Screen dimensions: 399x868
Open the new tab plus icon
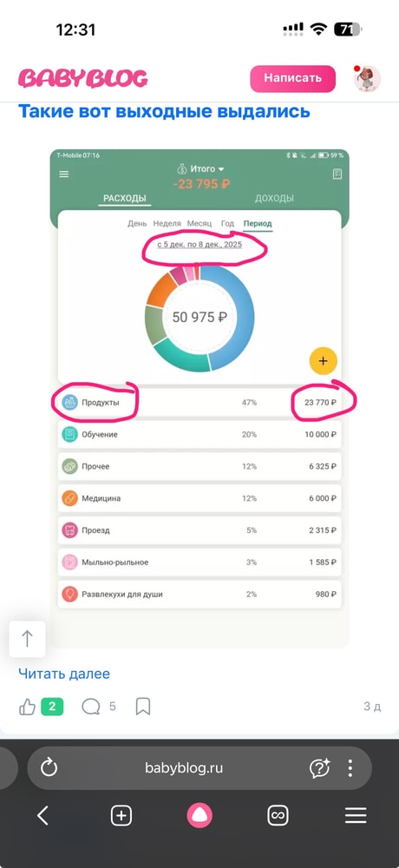pos(121,815)
